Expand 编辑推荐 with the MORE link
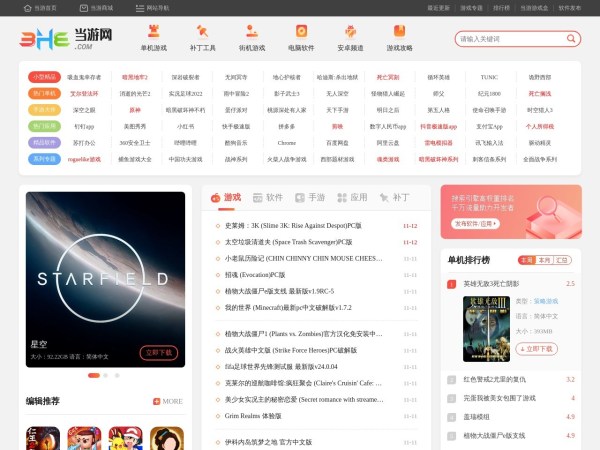This screenshot has width=600, height=450. click(168, 401)
